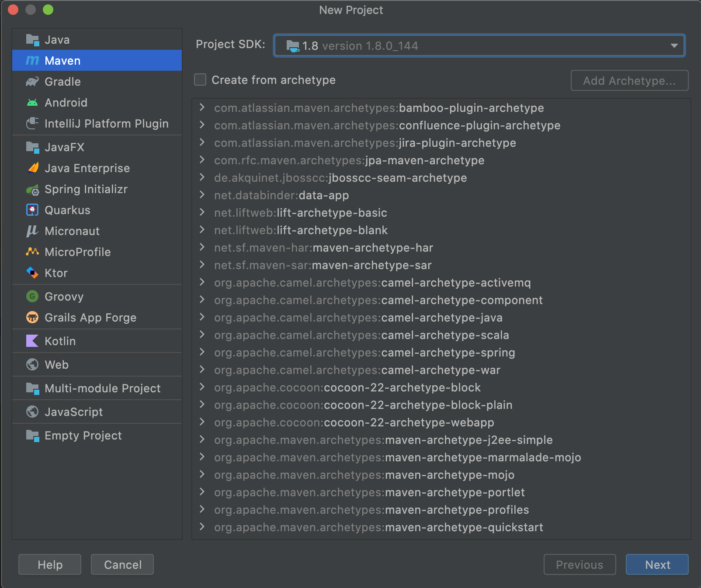
Task: Click the Cancel button
Action: tap(122, 564)
